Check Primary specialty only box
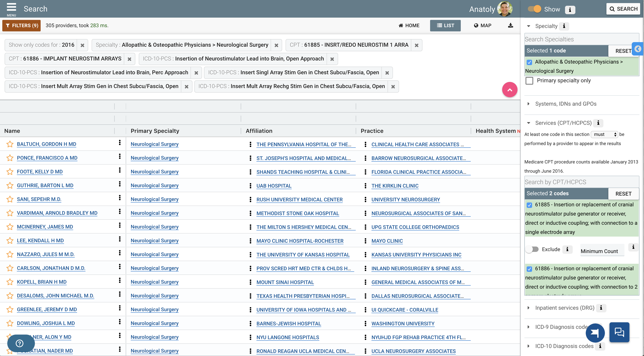Viewport: 644px width, 356px height. [x=529, y=81]
